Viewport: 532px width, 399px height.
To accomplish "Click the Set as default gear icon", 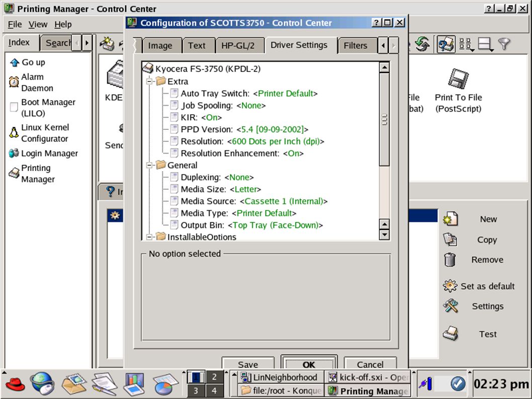I will (450, 286).
